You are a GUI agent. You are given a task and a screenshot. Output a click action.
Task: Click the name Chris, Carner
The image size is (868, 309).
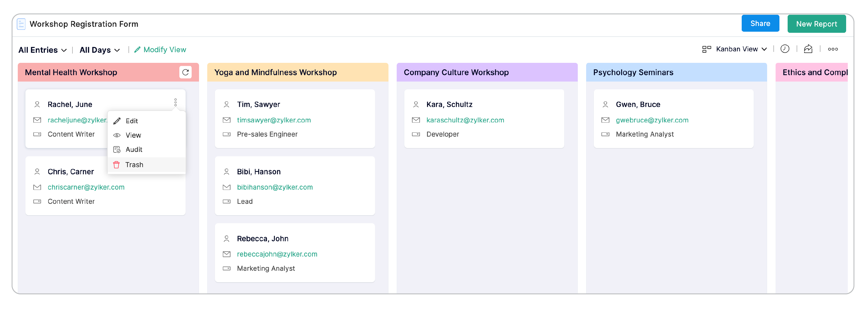tap(71, 172)
